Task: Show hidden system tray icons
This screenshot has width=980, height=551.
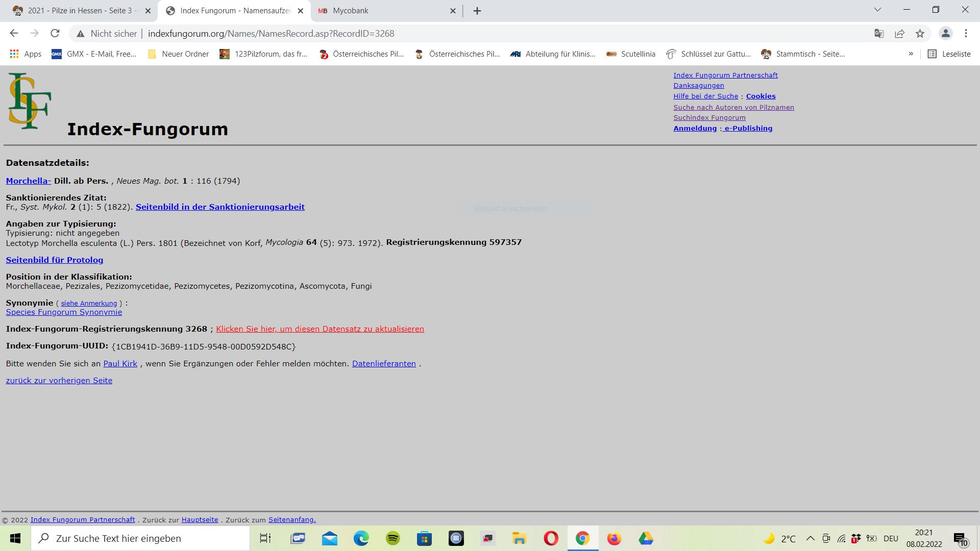Action: coord(810,538)
